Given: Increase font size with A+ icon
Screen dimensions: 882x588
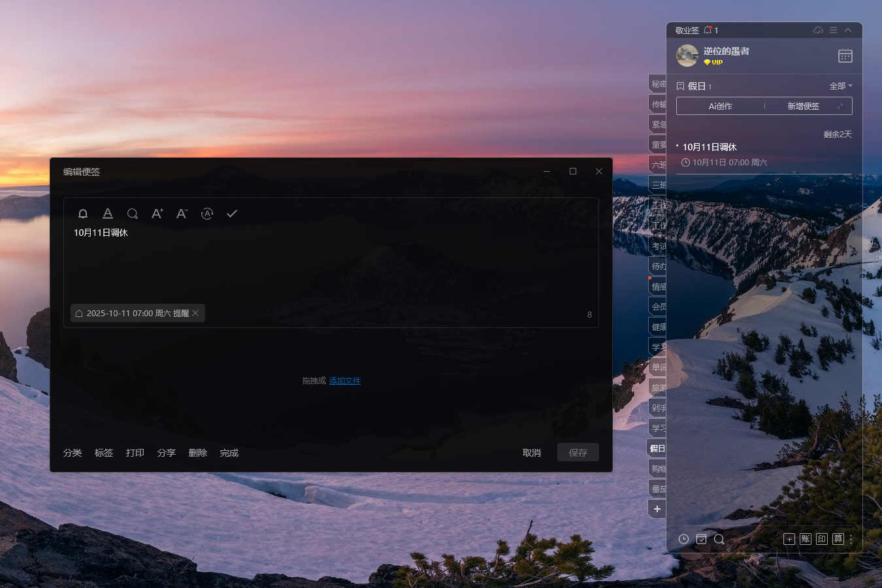Looking at the screenshot, I should click(157, 214).
